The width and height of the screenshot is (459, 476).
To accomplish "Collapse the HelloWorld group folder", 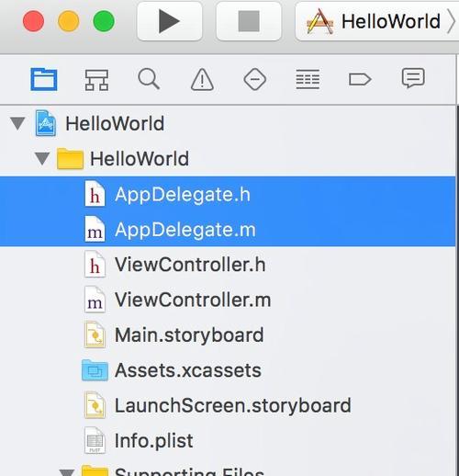I will coord(42,159).
